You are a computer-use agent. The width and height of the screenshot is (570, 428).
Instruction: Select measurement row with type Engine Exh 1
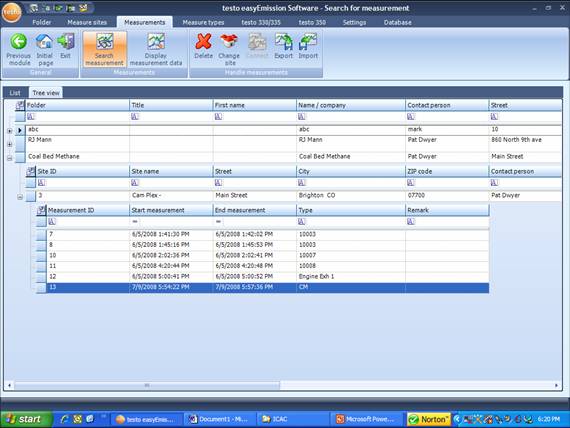tap(268, 276)
